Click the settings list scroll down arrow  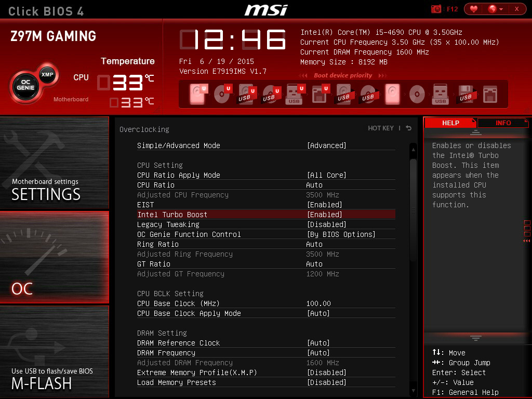pos(413,391)
